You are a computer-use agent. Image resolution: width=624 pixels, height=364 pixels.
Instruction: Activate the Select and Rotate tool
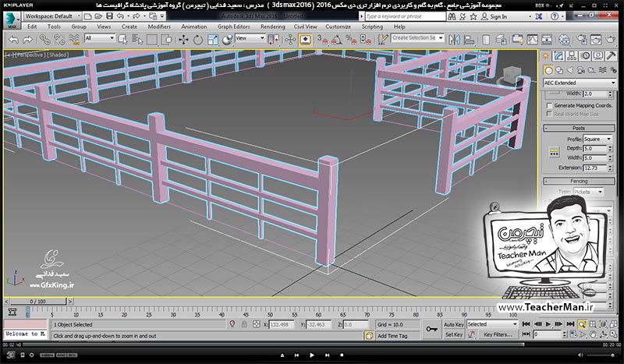point(198,40)
